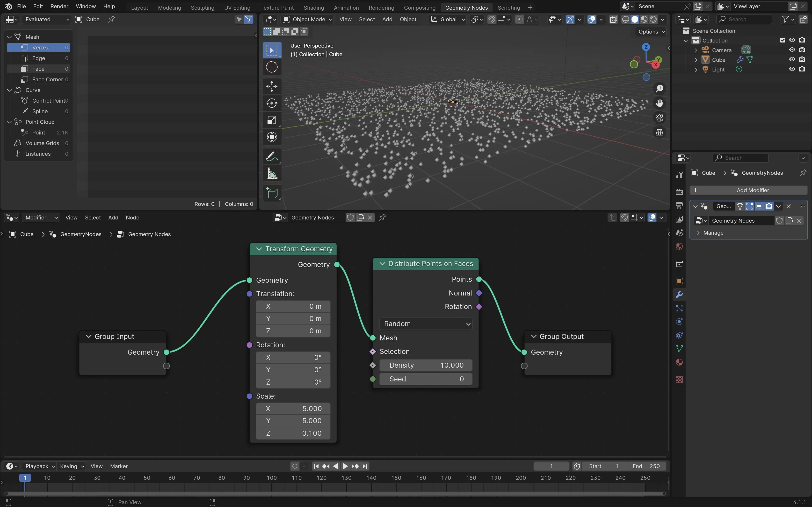Click the Density value slider field
The image size is (812, 507).
(426, 365)
